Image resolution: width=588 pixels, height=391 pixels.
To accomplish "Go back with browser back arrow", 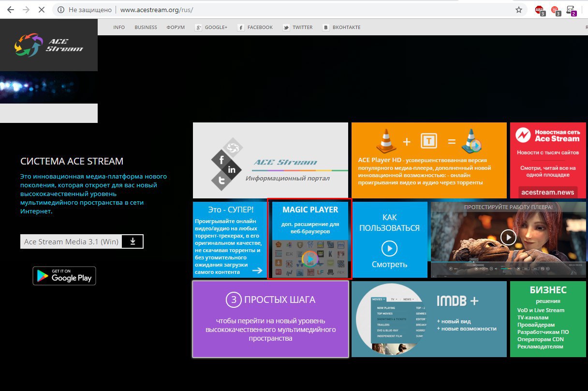I will (x=11, y=10).
